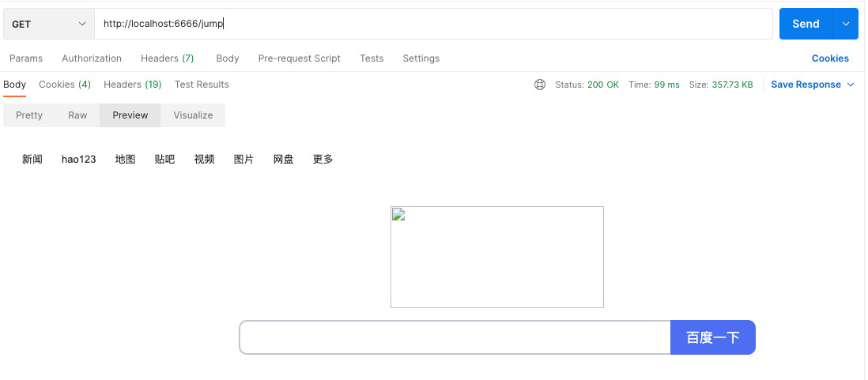868x380 pixels.
Task: Open the 网盘 link in preview
Action: click(x=284, y=160)
